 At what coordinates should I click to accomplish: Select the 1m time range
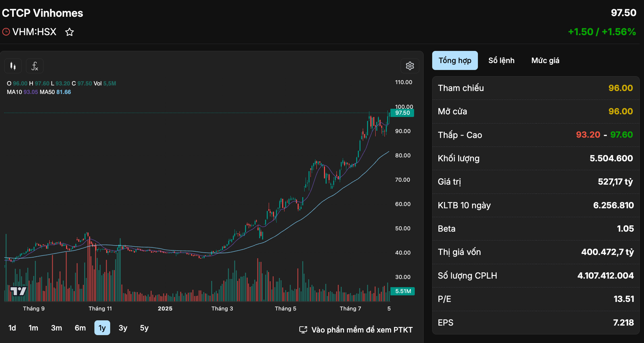tap(33, 328)
